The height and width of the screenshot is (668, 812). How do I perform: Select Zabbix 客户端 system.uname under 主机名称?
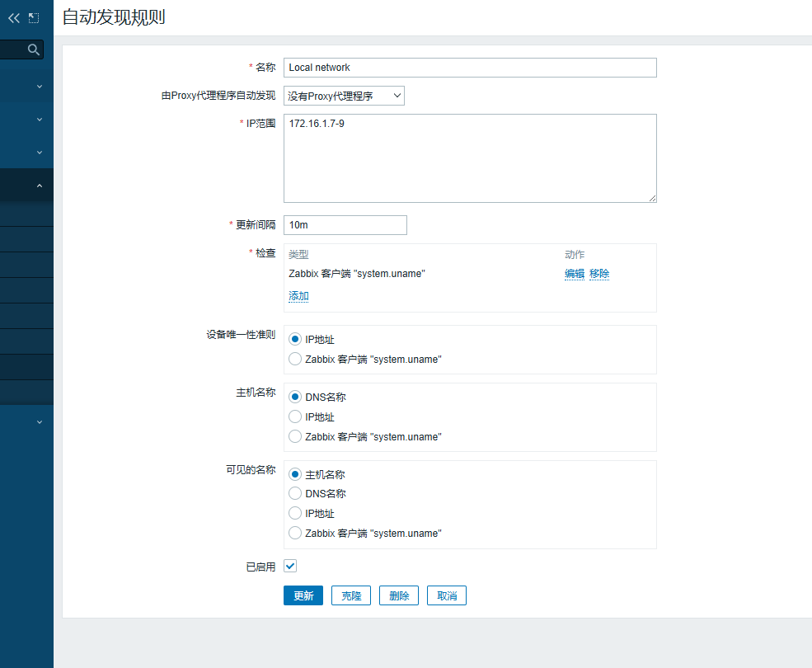pyautogui.click(x=295, y=437)
